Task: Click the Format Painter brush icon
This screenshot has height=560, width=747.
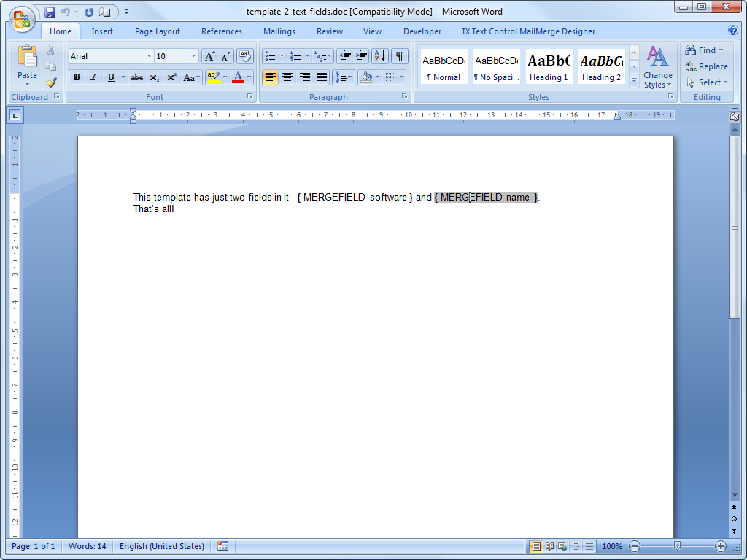Action: coord(51,82)
